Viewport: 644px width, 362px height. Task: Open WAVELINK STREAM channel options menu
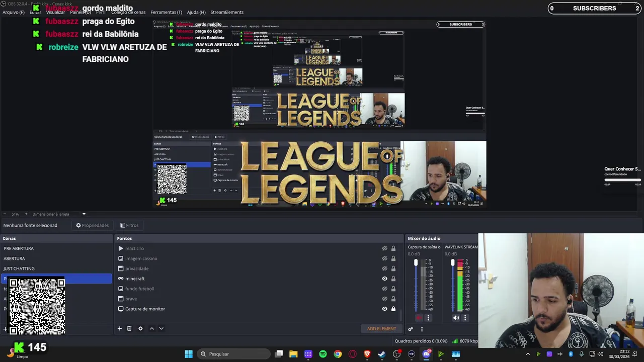point(465,318)
